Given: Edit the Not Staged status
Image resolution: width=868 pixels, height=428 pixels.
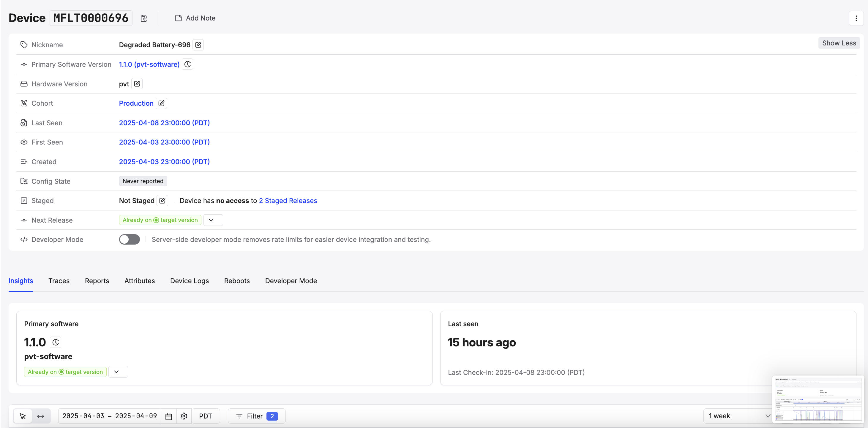Looking at the screenshot, I should click(x=162, y=201).
